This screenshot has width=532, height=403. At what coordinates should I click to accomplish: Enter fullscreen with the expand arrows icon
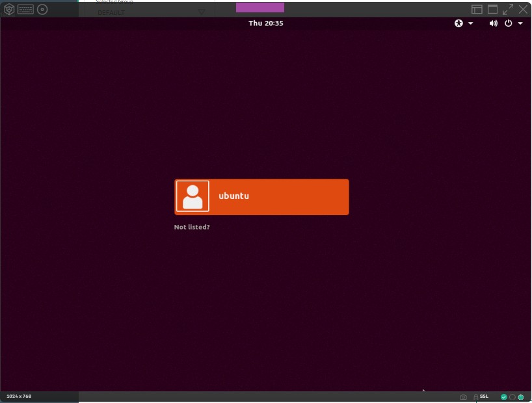(508, 10)
